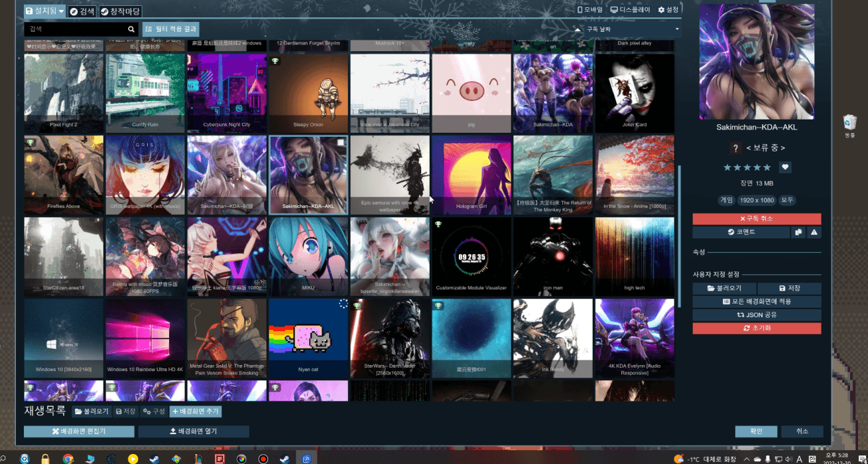Select the high tech wallpaper
Image resolution: width=868 pixels, height=464 pixels.
pyautogui.click(x=635, y=257)
